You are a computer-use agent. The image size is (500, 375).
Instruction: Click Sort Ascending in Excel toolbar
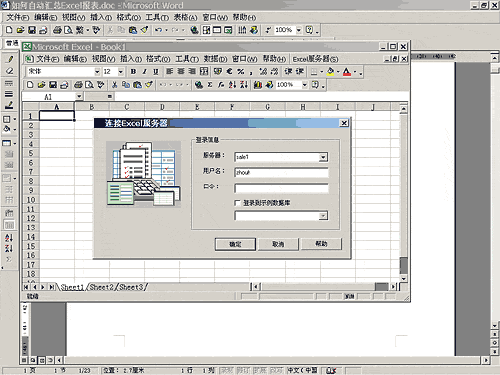pyautogui.click(x=232, y=85)
